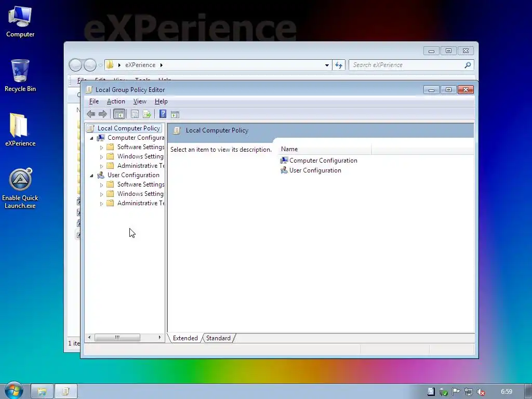Click Explorer window Back navigation button
This screenshot has width=532, height=399.
coord(76,65)
